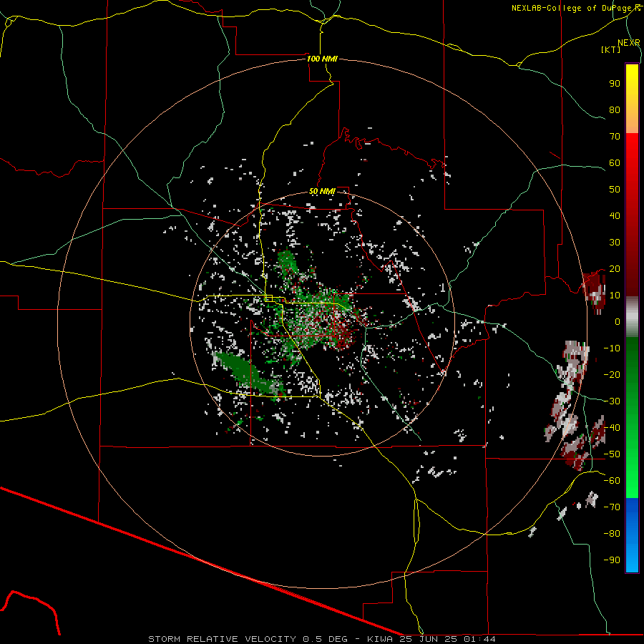
Task: Click the -90 knot scale label
Action: (612, 560)
